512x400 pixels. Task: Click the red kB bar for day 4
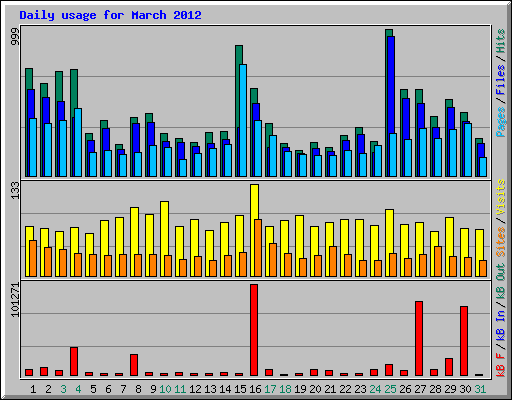pos(74,362)
